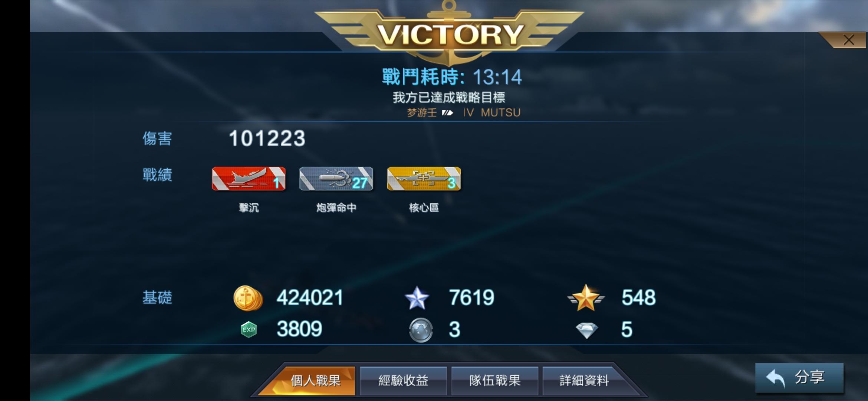Screen dimensions: 868x401
Task: Click the coin reward amount 424021
Action: 310,298
